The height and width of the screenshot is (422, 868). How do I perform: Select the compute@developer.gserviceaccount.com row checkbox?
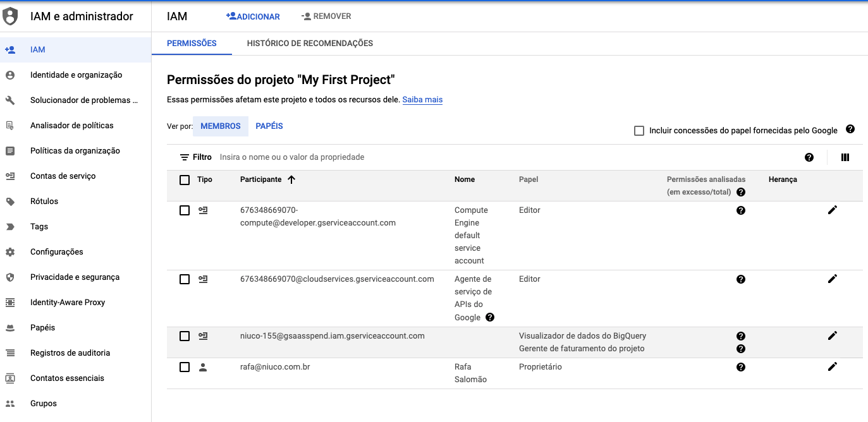click(x=185, y=210)
